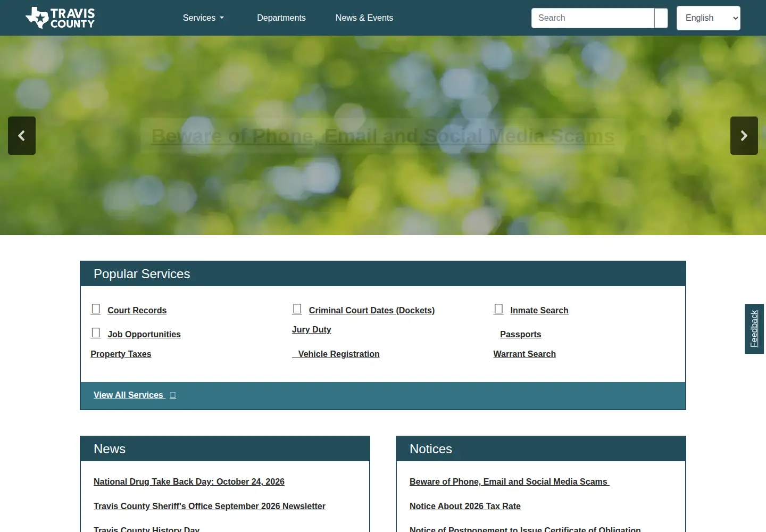Open Travis County History Day news
The height and width of the screenshot is (532, 766).
coord(147,529)
